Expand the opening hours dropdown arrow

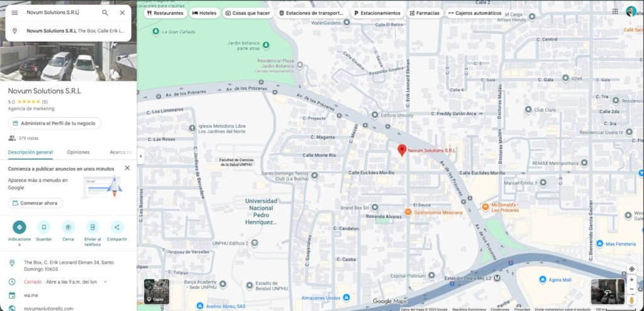pyautogui.click(x=106, y=282)
